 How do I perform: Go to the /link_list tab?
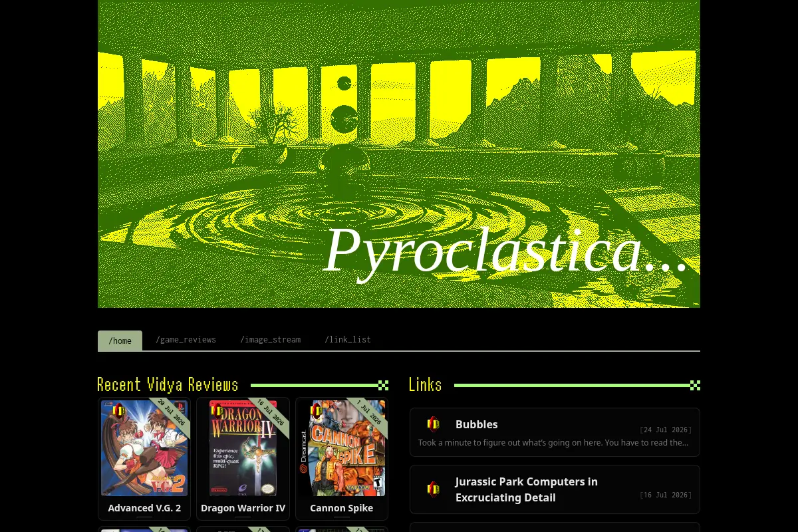(347, 340)
